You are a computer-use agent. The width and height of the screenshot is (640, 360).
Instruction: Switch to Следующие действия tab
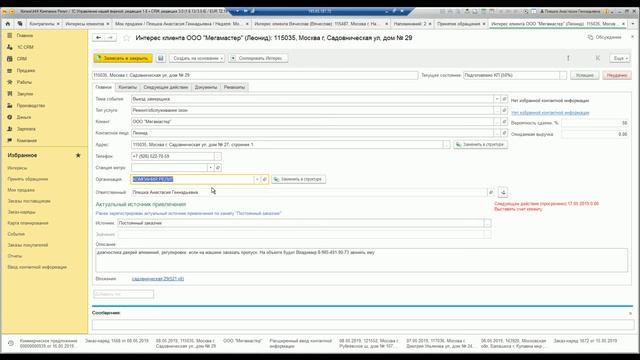pos(166,87)
